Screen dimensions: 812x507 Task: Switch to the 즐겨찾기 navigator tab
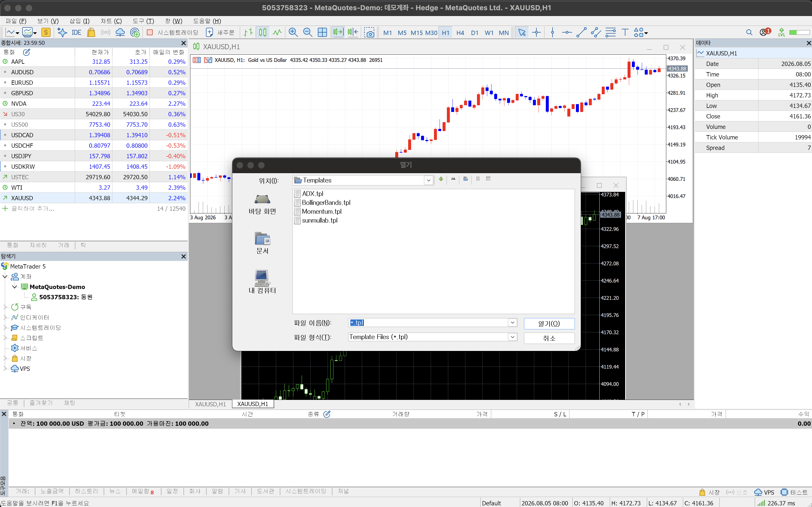[41, 403]
